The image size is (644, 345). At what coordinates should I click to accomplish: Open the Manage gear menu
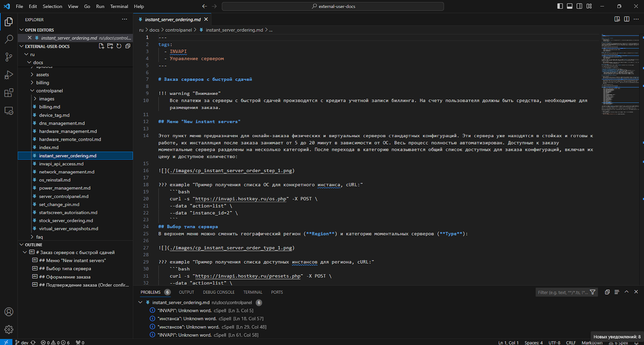[x=8, y=330]
